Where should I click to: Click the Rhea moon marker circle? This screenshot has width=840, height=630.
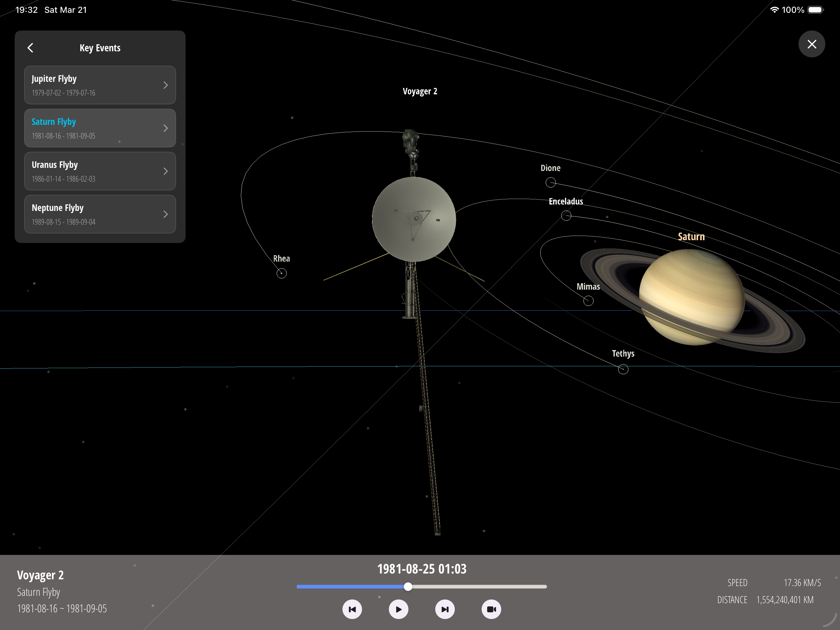(x=281, y=273)
